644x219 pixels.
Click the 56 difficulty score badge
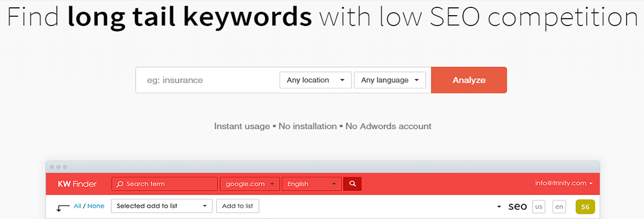(x=586, y=207)
